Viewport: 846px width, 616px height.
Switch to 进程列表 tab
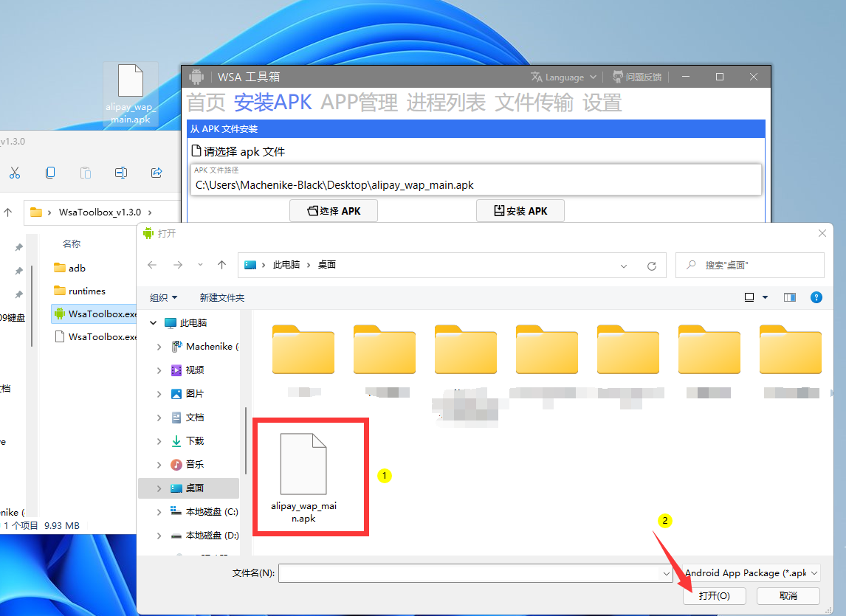(x=446, y=103)
